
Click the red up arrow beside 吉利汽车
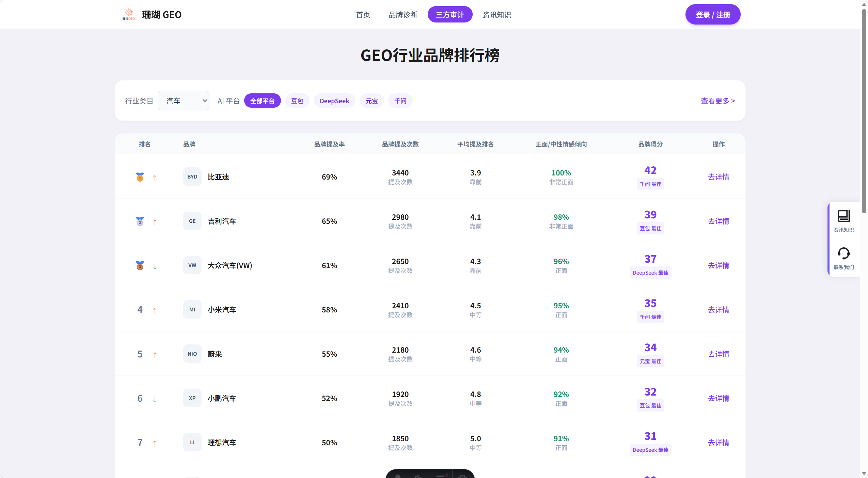[155, 222]
